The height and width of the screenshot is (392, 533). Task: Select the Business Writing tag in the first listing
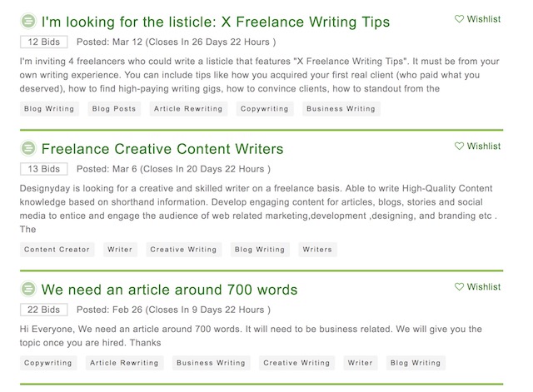click(341, 109)
